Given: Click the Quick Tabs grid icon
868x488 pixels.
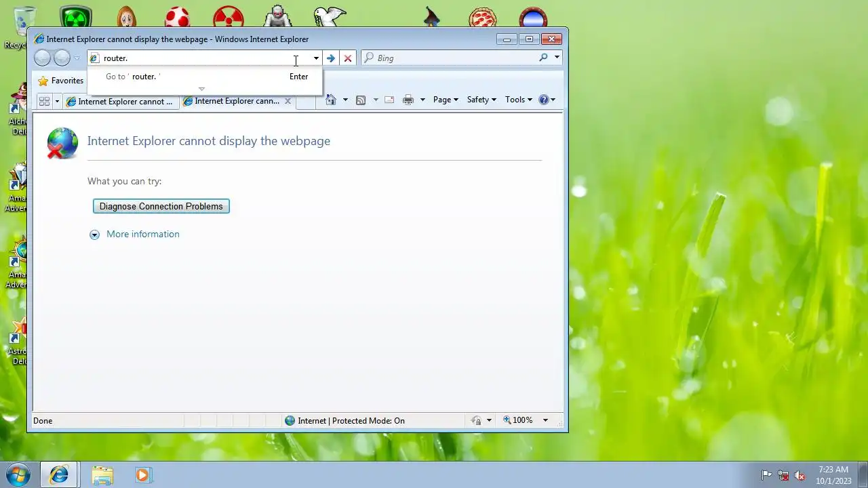Looking at the screenshot, I should click(x=44, y=101).
